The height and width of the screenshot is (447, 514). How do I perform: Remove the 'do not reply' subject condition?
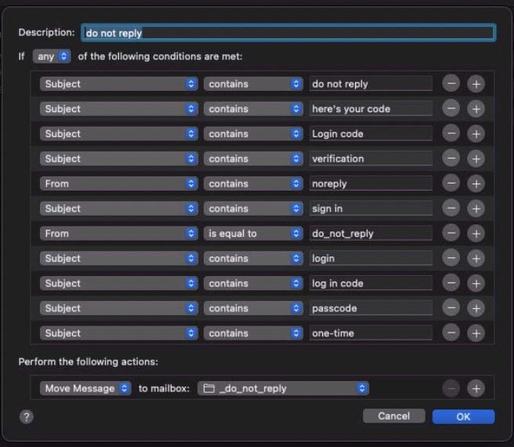pos(451,84)
